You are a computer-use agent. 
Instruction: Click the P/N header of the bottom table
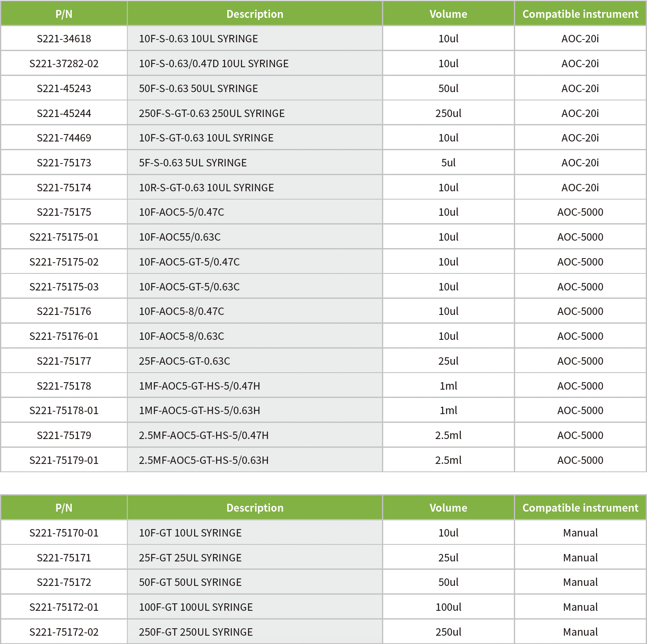64,508
